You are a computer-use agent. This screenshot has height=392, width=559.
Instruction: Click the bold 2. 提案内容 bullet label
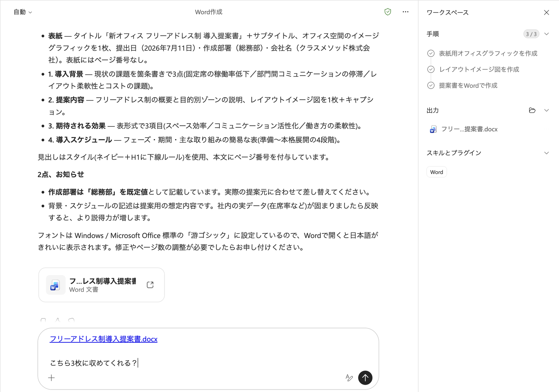click(x=66, y=100)
